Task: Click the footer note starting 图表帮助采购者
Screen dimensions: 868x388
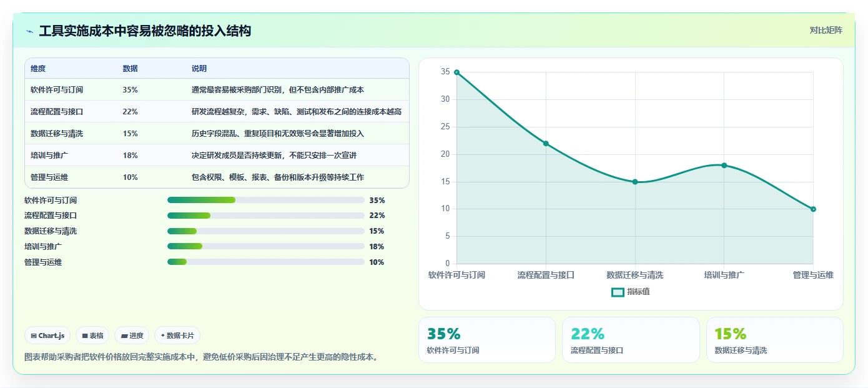Action: coord(200,357)
